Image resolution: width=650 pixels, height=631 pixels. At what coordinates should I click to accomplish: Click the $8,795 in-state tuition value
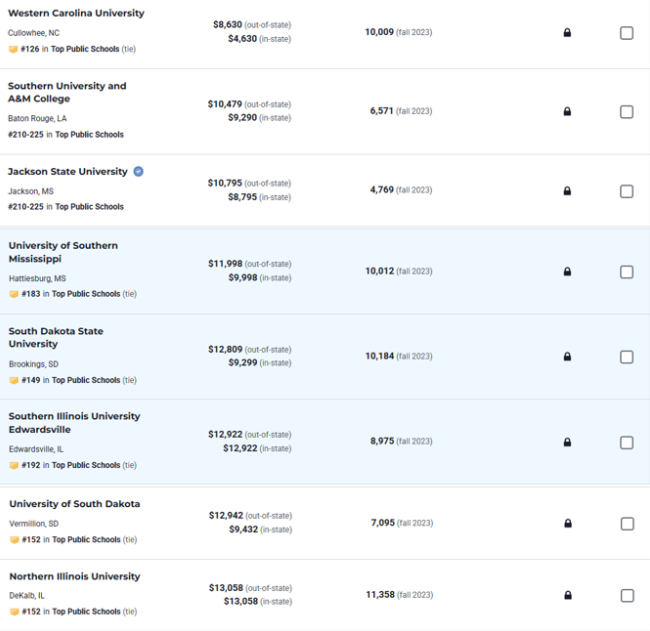point(243,197)
